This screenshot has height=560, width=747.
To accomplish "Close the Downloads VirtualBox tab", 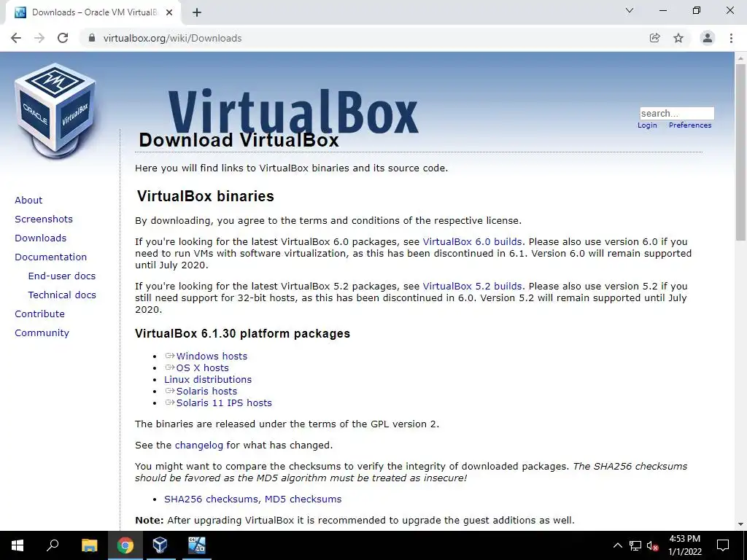I will point(169,12).
